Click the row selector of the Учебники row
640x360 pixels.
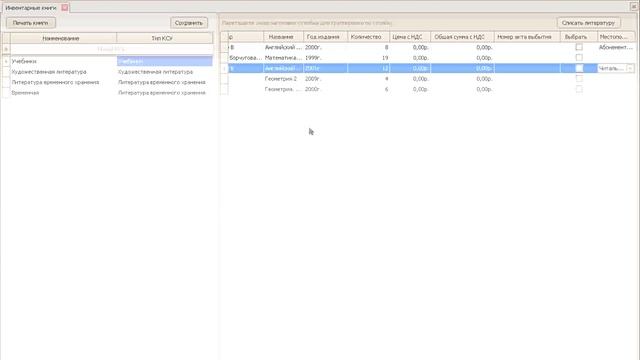click(x=6, y=61)
